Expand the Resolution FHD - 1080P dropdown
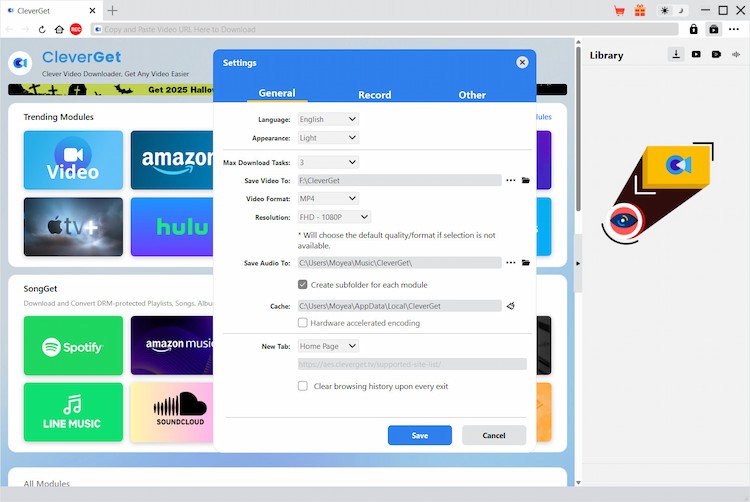Screen dimensions: 750x502 click(x=334, y=217)
